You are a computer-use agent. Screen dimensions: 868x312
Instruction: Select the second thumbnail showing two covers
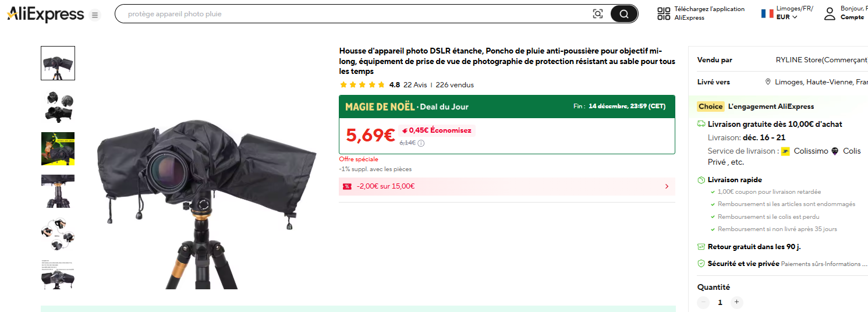(58, 106)
